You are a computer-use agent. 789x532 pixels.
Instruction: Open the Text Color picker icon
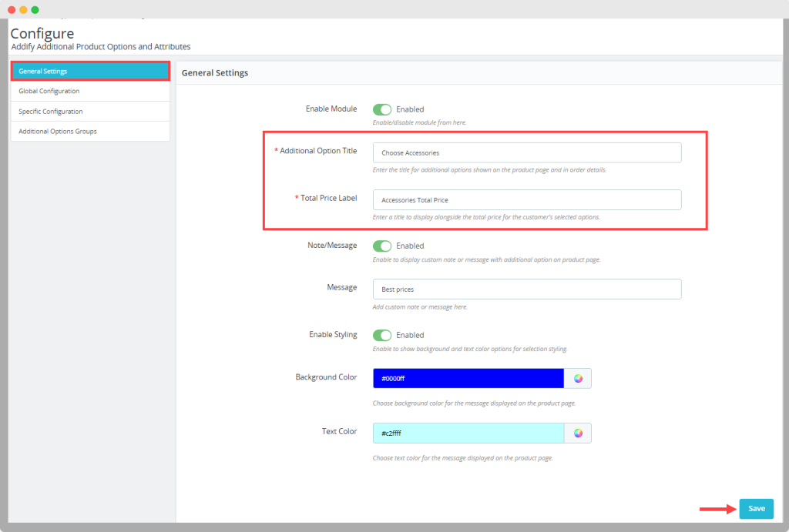point(578,433)
